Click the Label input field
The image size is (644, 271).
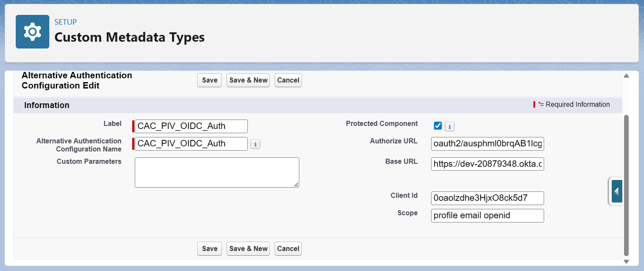[x=191, y=126]
